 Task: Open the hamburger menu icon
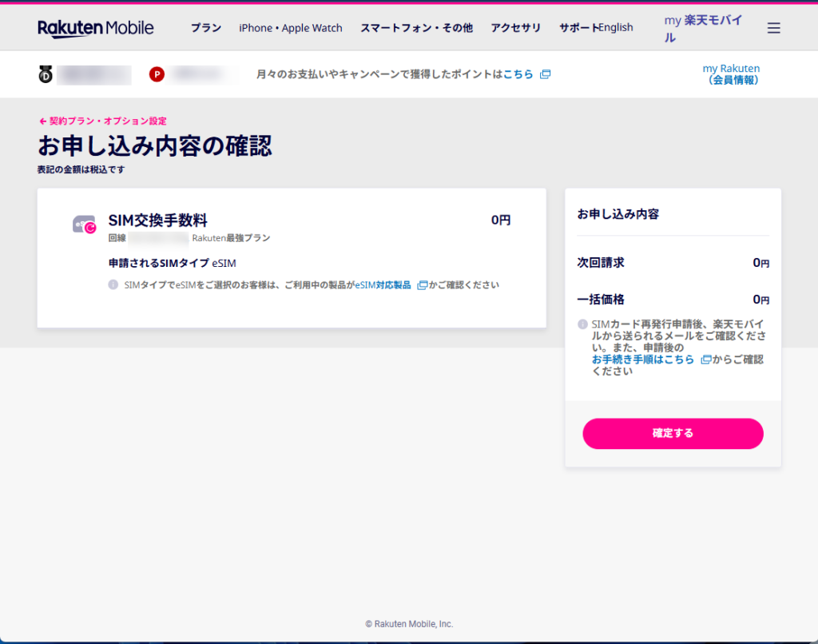[x=773, y=28]
